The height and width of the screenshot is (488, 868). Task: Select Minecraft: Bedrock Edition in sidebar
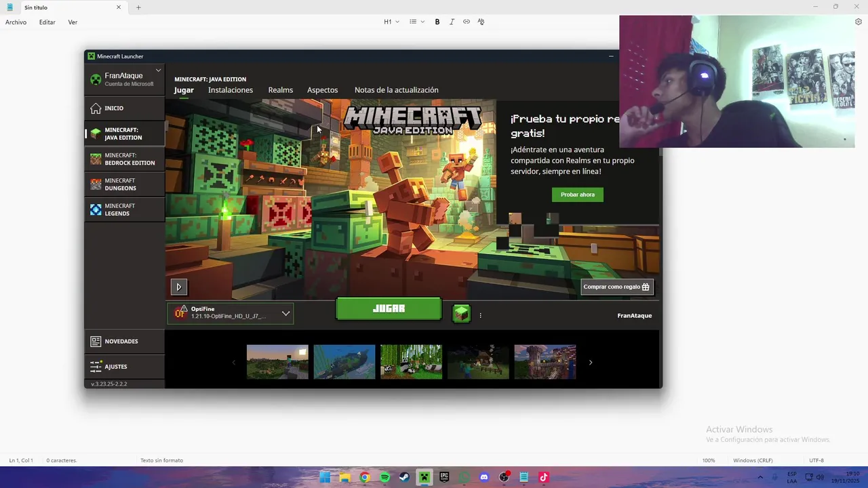click(125, 159)
